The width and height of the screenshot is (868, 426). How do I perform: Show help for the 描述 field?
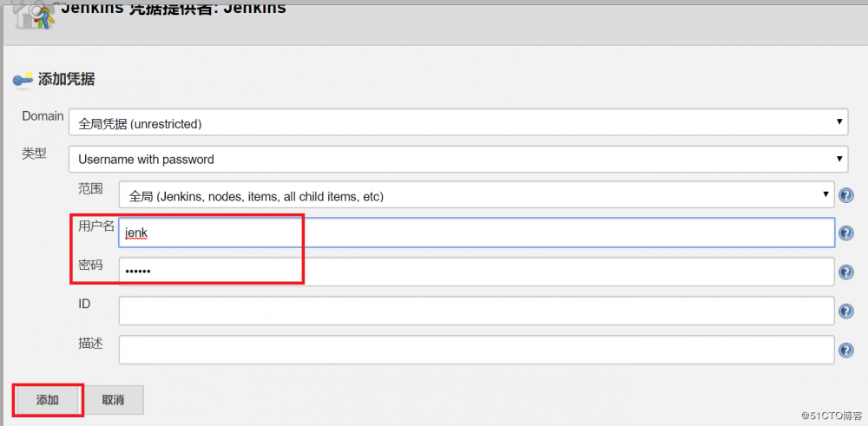coord(846,351)
